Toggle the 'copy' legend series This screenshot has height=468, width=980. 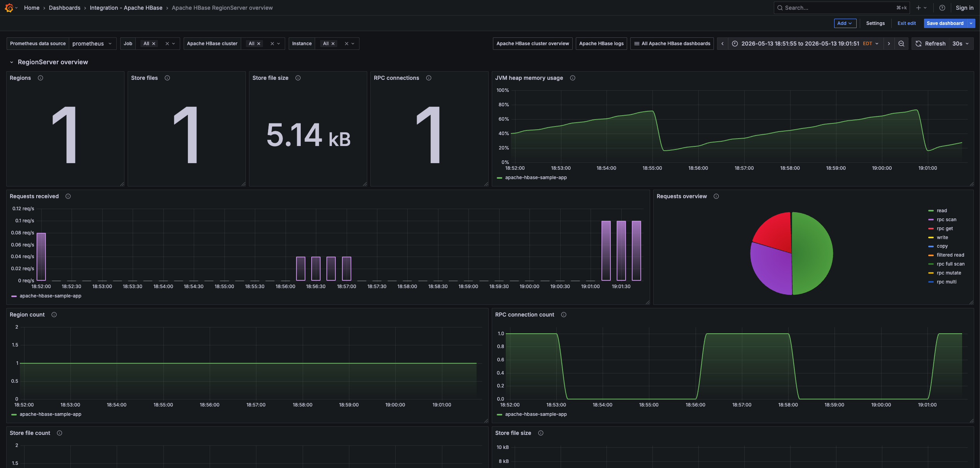pyautogui.click(x=942, y=246)
